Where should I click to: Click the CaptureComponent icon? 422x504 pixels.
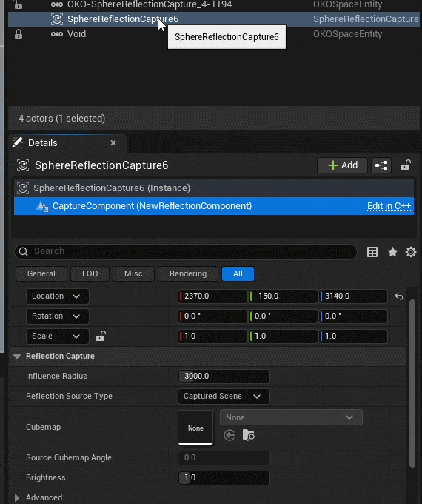pos(42,206)
